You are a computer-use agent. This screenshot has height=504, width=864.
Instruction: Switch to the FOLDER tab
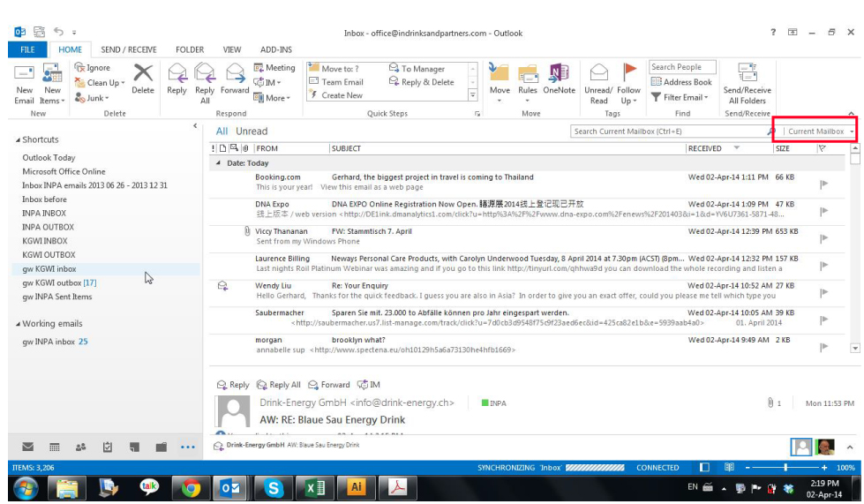tap(190, 49)
